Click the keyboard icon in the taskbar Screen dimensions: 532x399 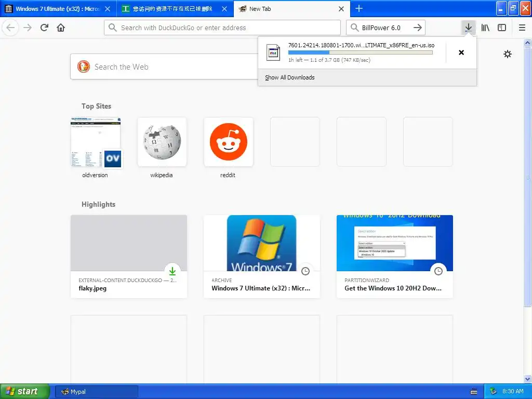click(x=474, y=392)
